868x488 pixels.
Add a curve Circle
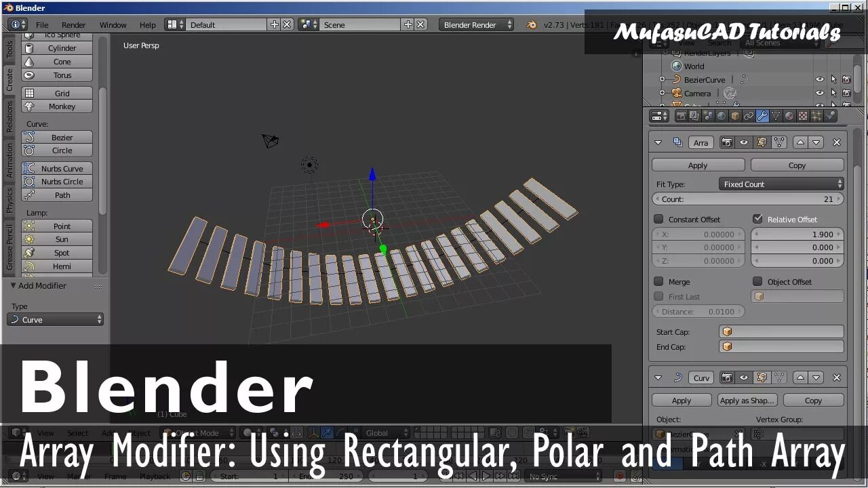click(x=57, y=150)
